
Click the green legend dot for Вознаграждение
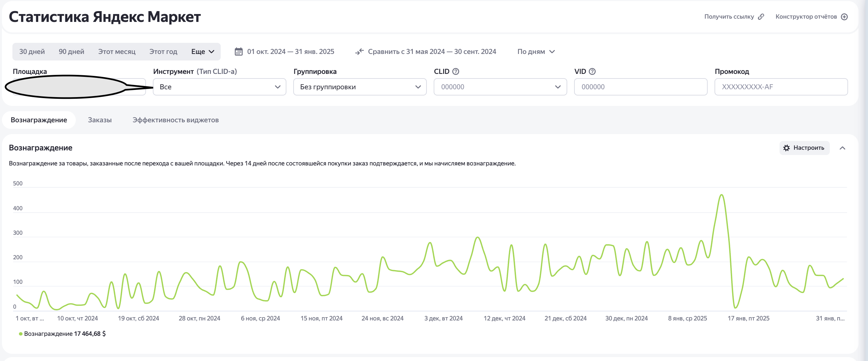21,334
